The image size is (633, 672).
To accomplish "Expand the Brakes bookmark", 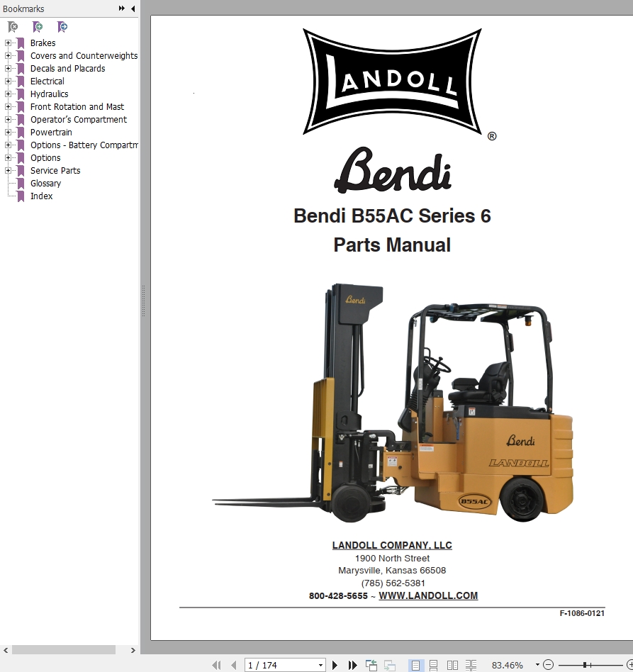I will [8, 43].
